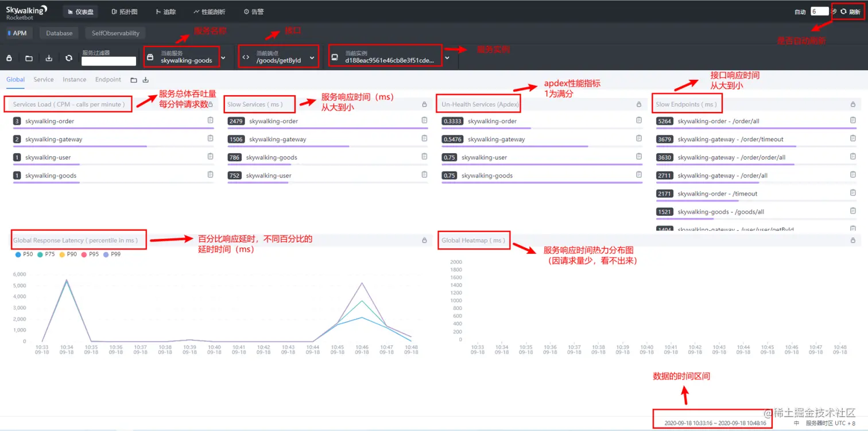This screenshot has width=868, height=431.
Task: Copy skywalking-gateway in Un-Health Services panel
Action: point(639,138)
